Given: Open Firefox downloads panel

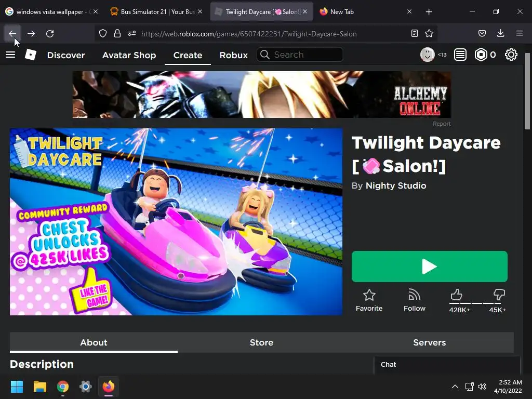Looking at the screenshot, I should 500,33.
